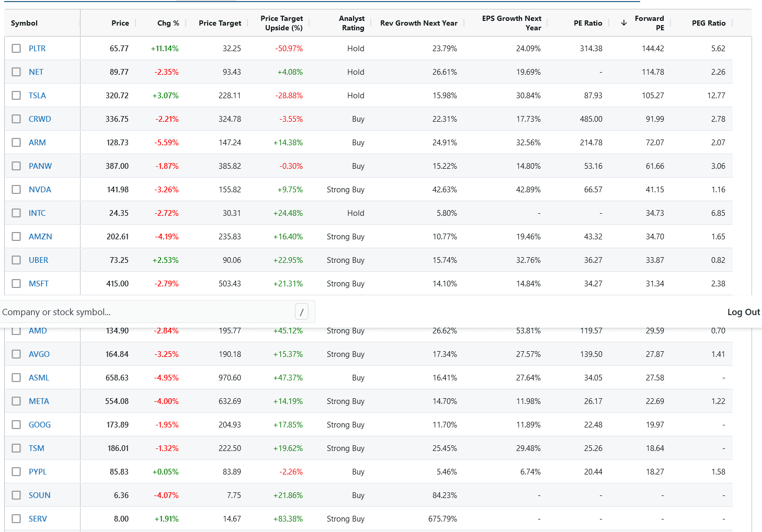The image size is (762, 532).
Task: Open the PANW ticker link
Action: (40, 166)
